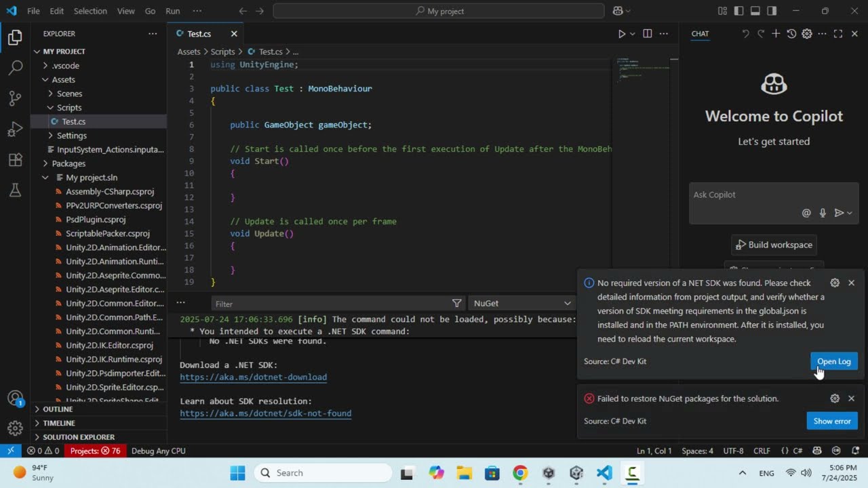
Task: Open the aka.ms/dotnet-download link
Action: pyautogui.click(x=253, y=377)
